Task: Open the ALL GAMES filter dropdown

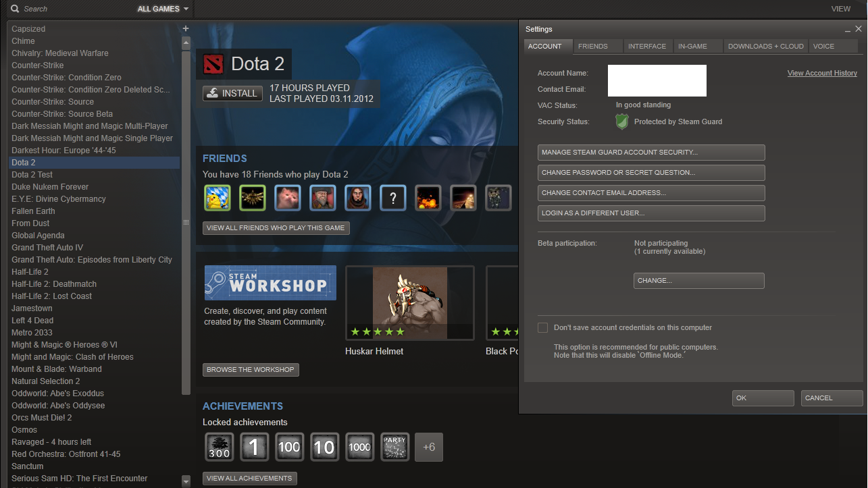Action: (x=163, y=9)
